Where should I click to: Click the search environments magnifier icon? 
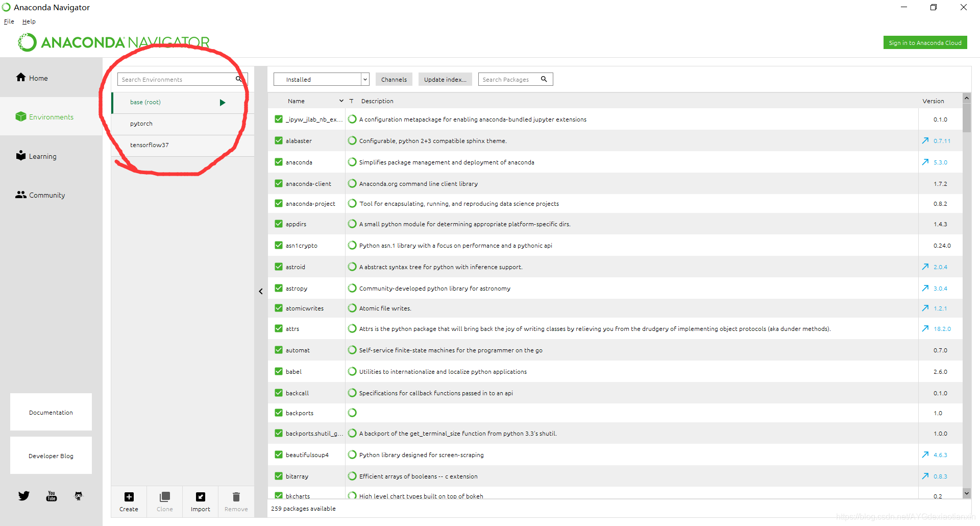pyautogui.click(x=239, y=79)
